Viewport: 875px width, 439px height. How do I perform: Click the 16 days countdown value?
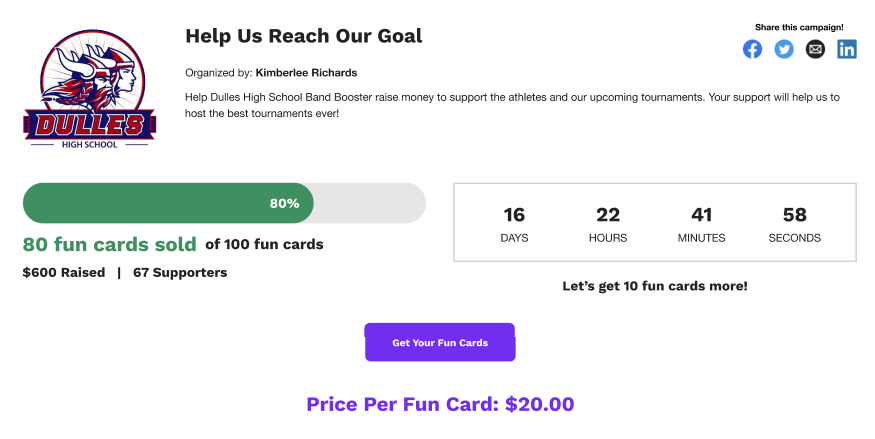point(514,215)
